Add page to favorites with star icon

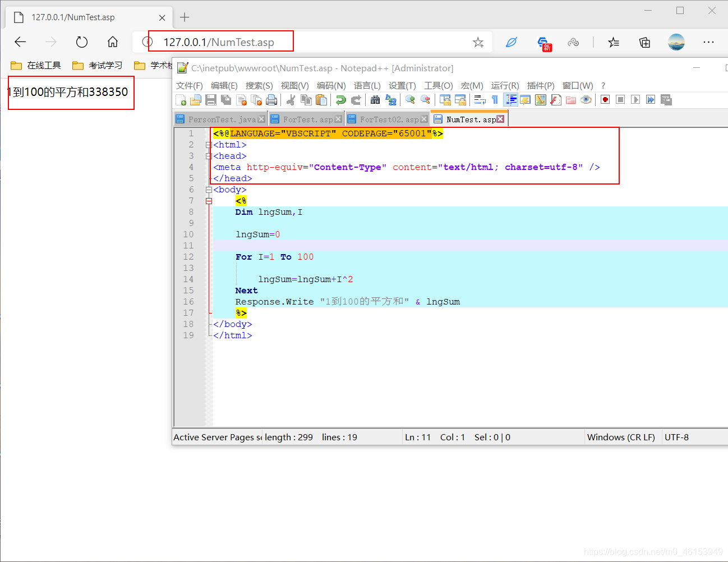coord(478,42)
